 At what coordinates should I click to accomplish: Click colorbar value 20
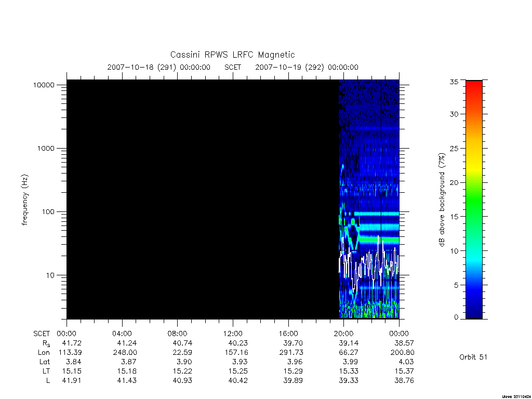pyautogui.click(x=454, y=182)
